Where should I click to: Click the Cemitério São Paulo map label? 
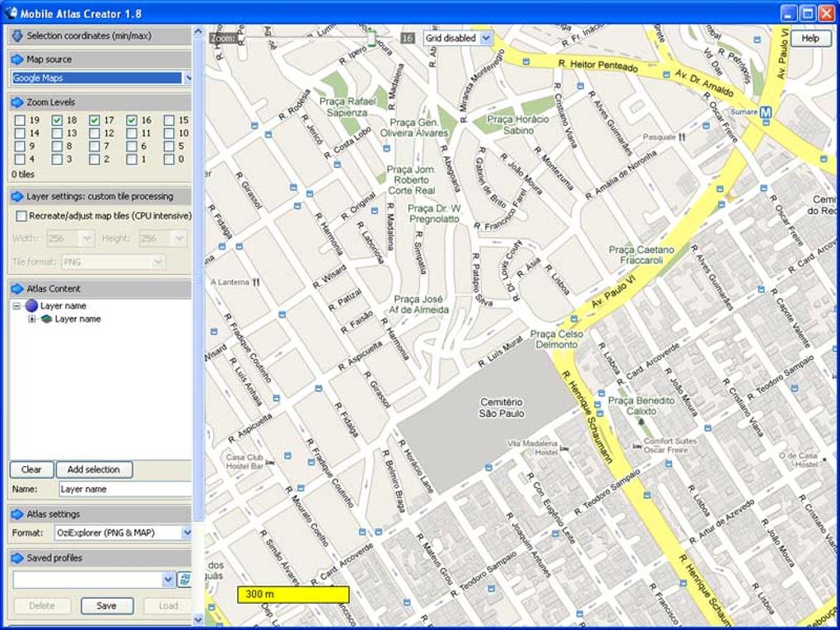coord(502,408)
